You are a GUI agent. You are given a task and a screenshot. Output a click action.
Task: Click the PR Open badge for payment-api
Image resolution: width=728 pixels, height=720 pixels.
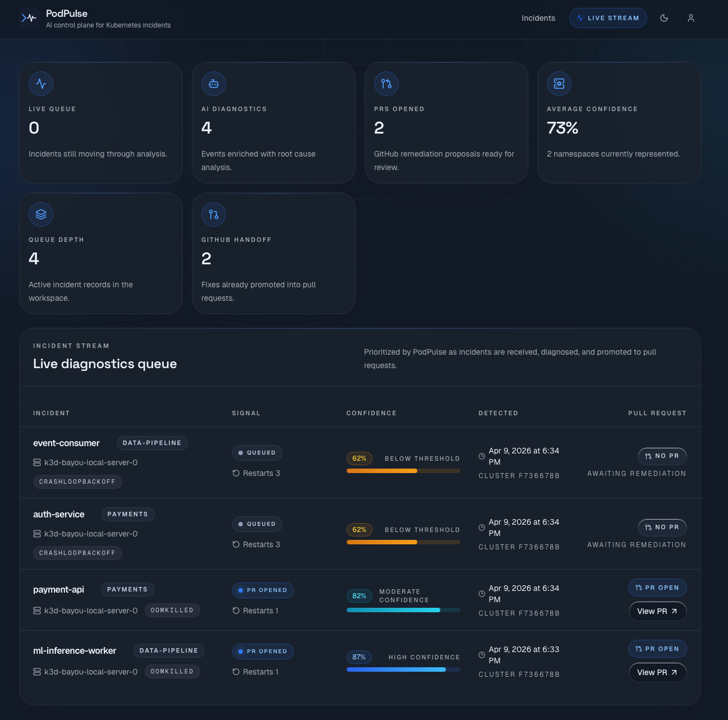tap(657, 588)
